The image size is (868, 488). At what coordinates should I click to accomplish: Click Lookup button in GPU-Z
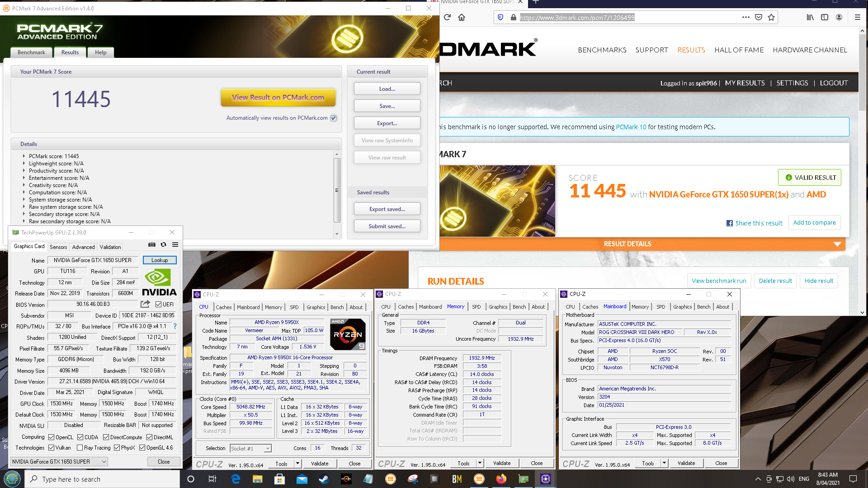pyautogui.click(x=160, y=260)
